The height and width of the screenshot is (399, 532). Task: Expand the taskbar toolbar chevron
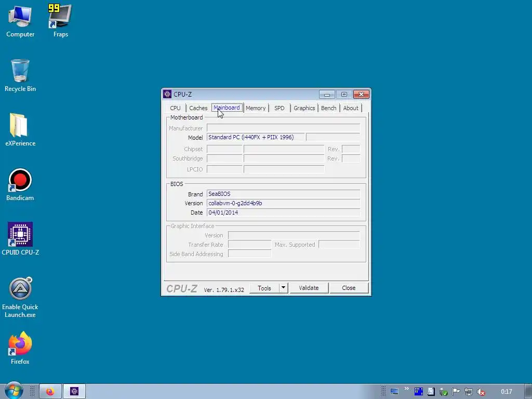pyautogui.click(x=406, y=389)
